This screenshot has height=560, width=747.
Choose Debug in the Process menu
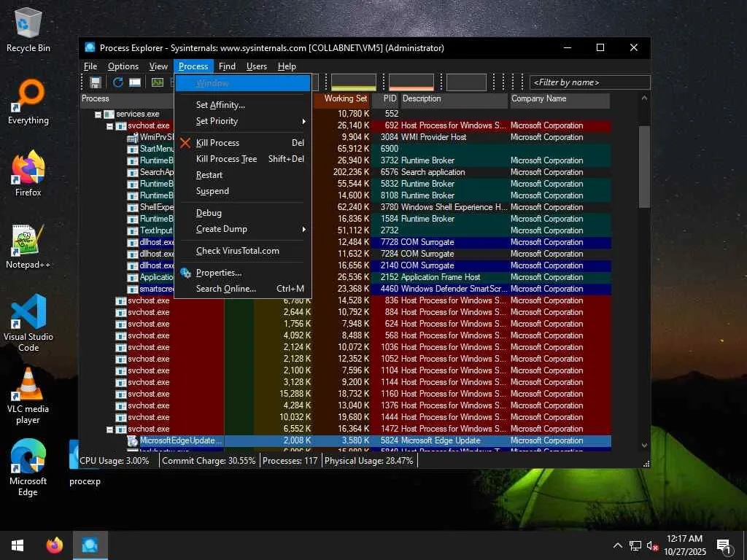point(243,213)
